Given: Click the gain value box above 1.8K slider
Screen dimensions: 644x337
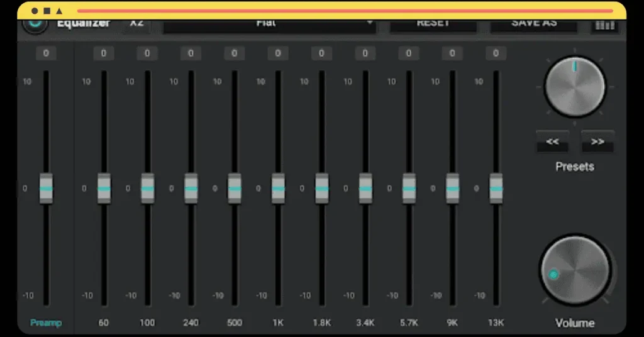Looking at the screenshot, I should [321, 53].
